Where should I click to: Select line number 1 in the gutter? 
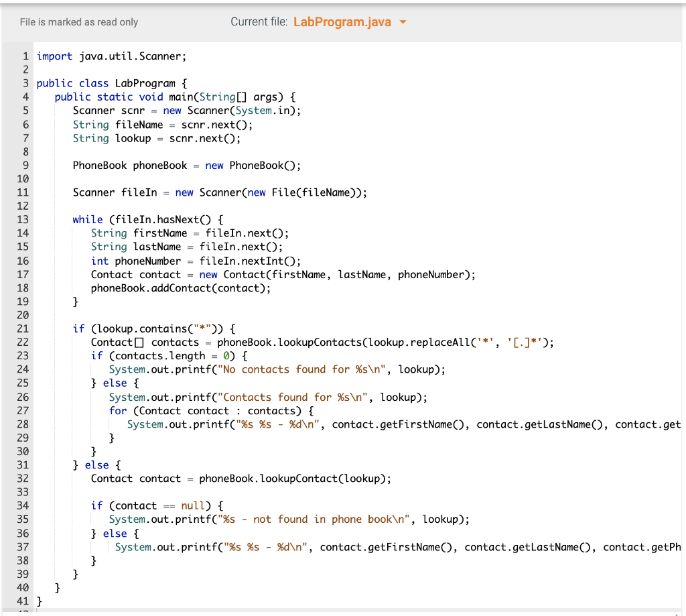[x=26, y=56]
